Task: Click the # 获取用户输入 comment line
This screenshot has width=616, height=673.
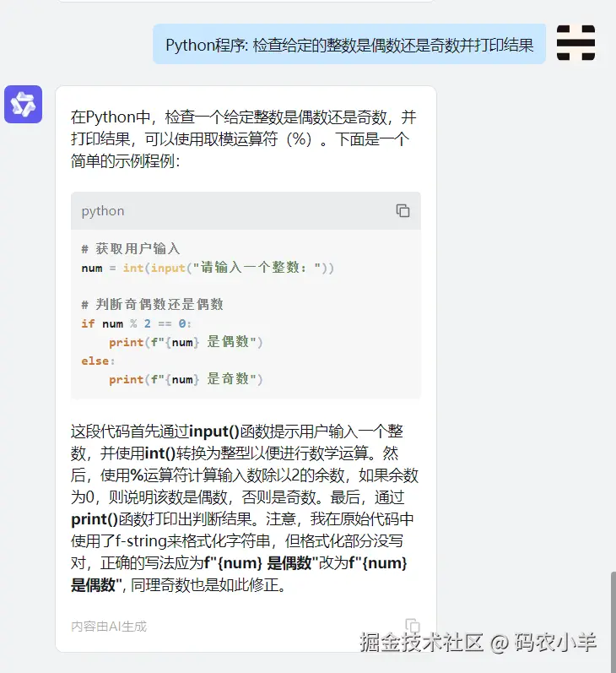Action: (x=131, y=248)
